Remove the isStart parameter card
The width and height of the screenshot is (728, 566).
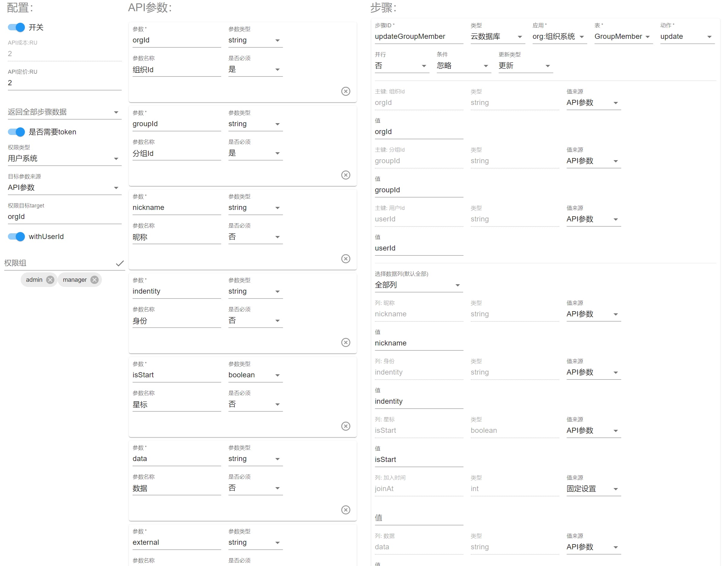(x=346, y=426)
